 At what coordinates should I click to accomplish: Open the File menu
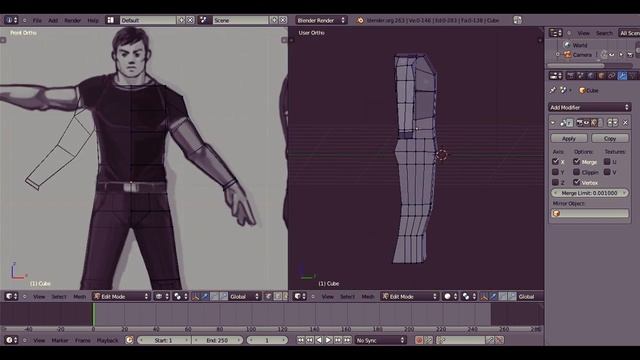click(37, 20)
